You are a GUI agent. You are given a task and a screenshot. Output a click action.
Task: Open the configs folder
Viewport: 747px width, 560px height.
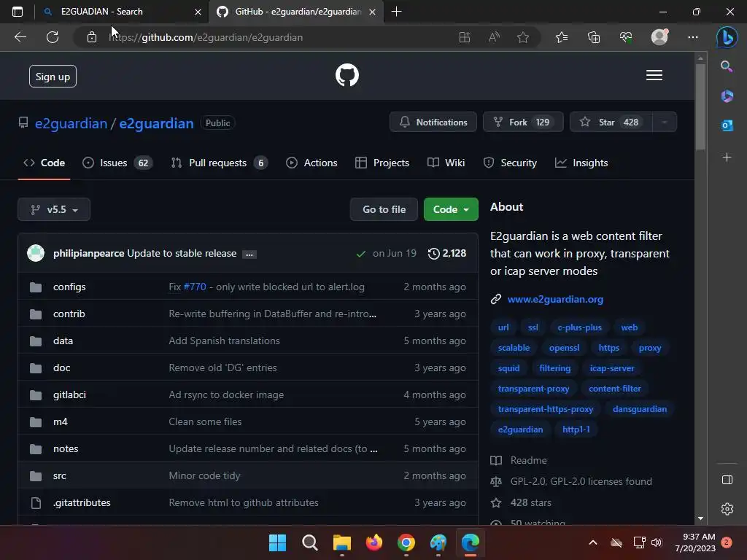[x=69, y=287]
